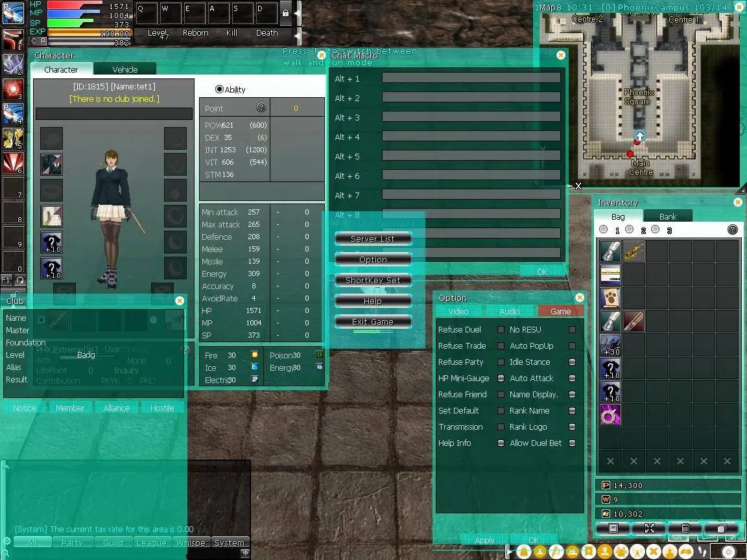Open the bag icon in bottom menu bar

tap(524, 552)
